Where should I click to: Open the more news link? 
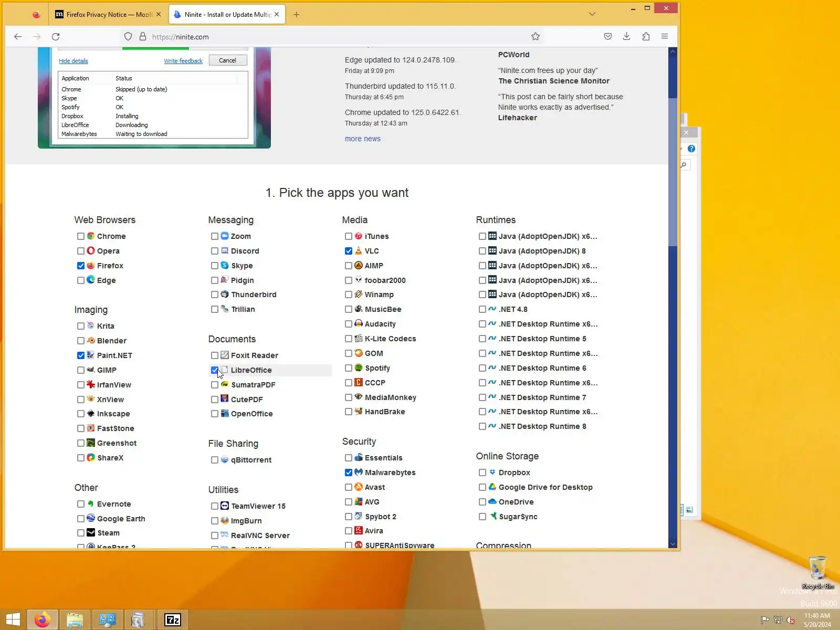[x=363, y=139]
